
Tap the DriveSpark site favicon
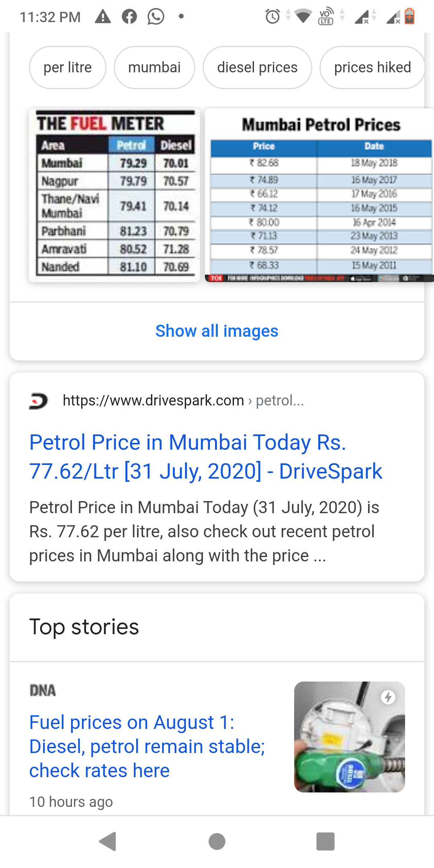(39, 401)
